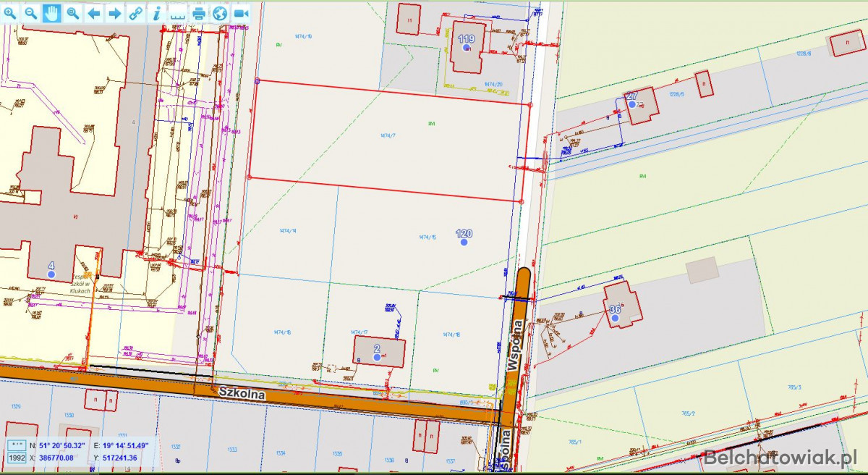Toggle the degrees coordinate format button
The height and width of the screenshot is (475, 868).
pos(17,445)
